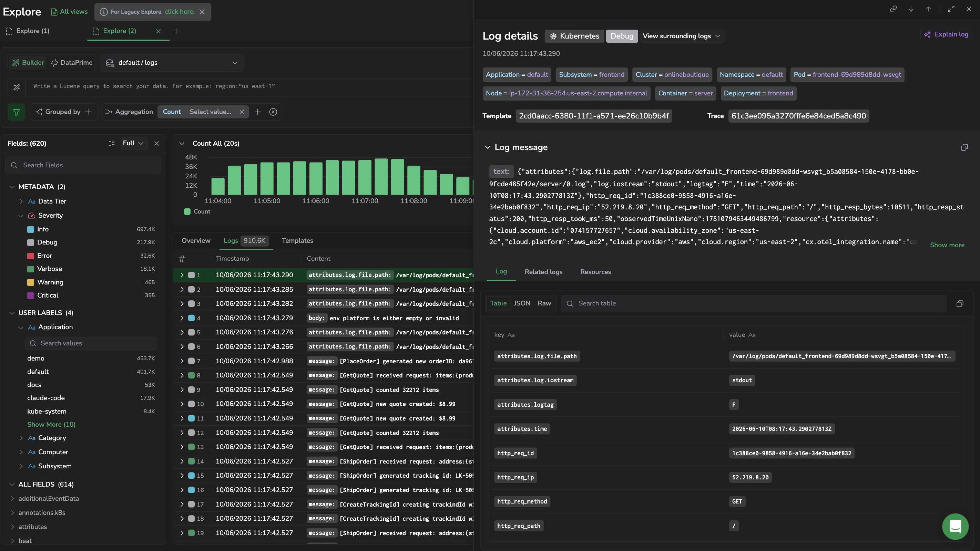Click Show More (10) applications
Viewport: 980px width, 551px height.
click(x=51, y=424)
